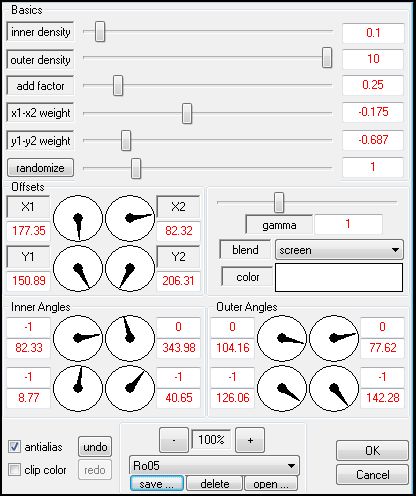
Task: Open the blend mode dropdown showing screen
Action: pyautogui.click(x=339, y=250)
